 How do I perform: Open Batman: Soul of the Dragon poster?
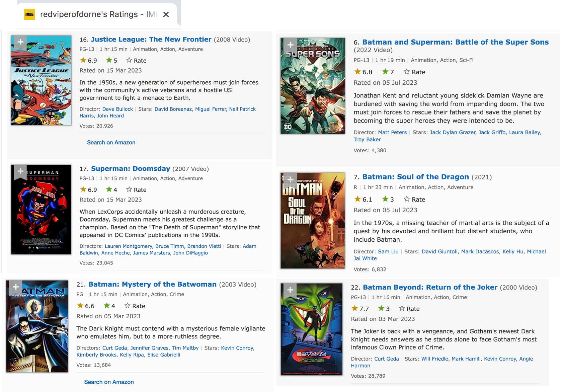[x=313, y=221]
